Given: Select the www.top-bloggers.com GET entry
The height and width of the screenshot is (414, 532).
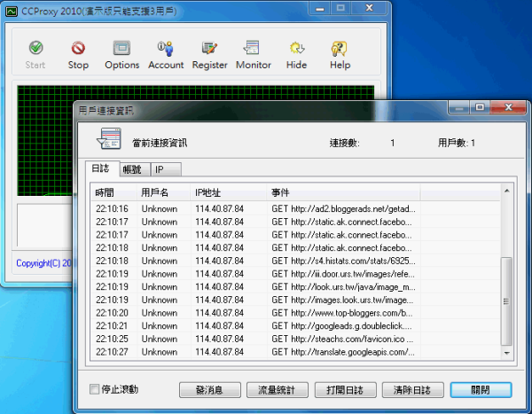Looking at the screenshot, I should [341, 313].
